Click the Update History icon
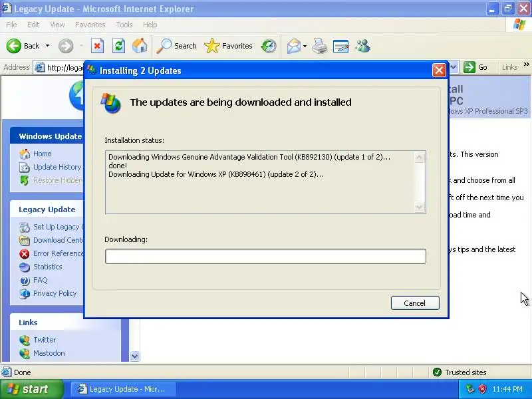 (25, 168)
